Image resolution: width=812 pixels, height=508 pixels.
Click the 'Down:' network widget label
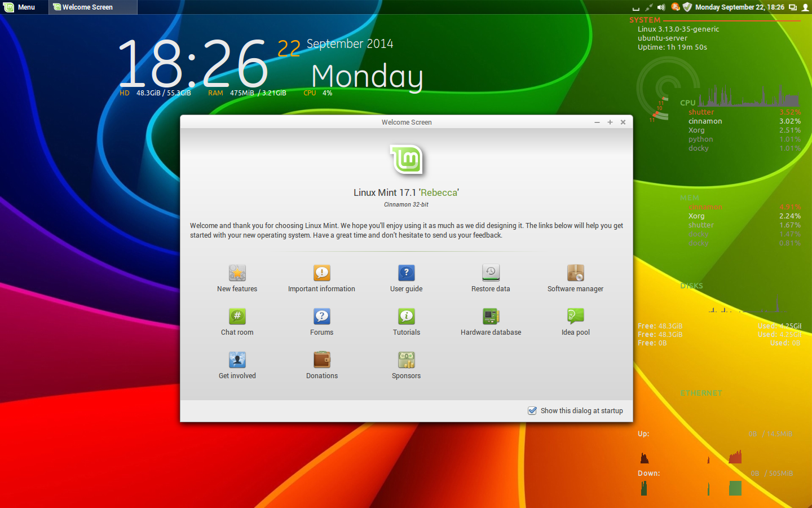[x=648, y=473]
